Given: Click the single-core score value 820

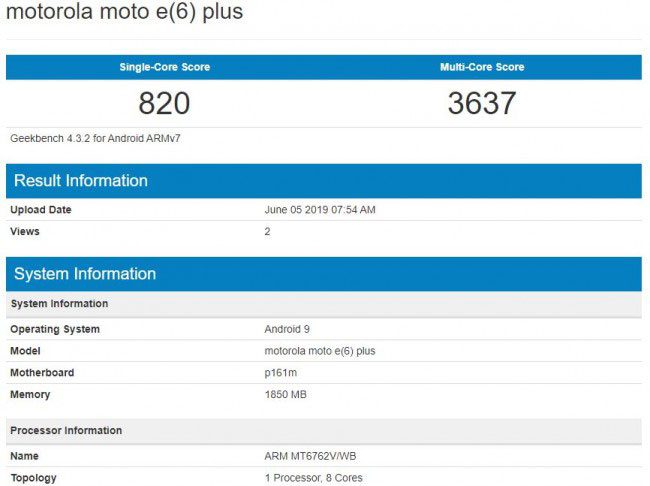Looking at the screenshot, I should 164,103.
